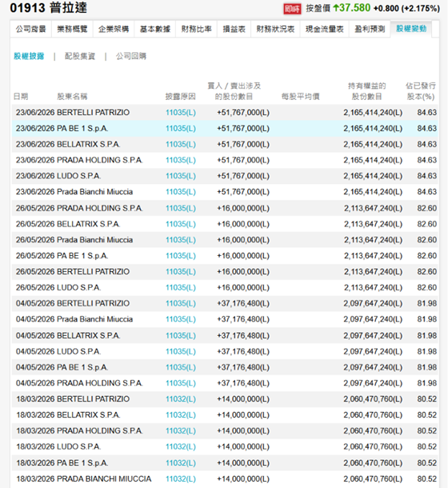Select 80.52 in 18/03/2026 PRADA BIANCHI MIUCCIA row
Image resolution: width=448 pixels, height=488 pixels.
point(427,478)
